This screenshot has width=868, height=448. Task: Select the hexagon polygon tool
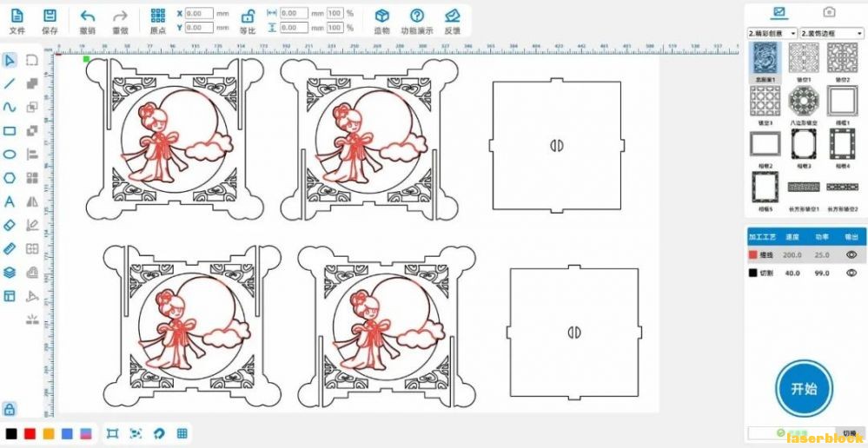pyautogui.click(x=10, y=177)
